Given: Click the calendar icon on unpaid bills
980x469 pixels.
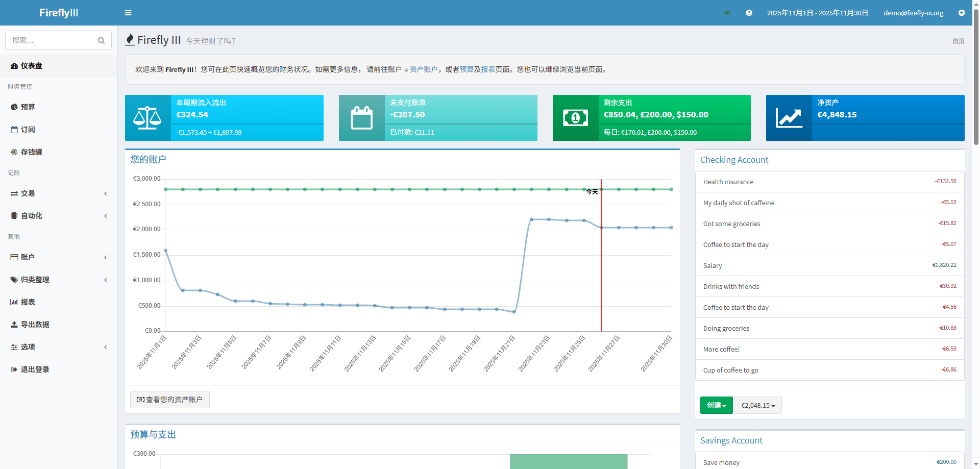Looking at the screenshot, I should click(x=361, y=118).
